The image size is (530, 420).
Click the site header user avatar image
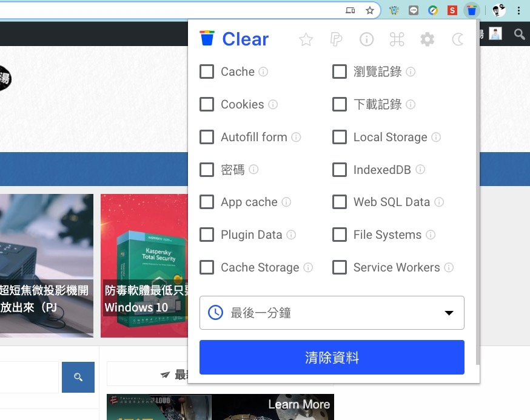pos(495,34)
